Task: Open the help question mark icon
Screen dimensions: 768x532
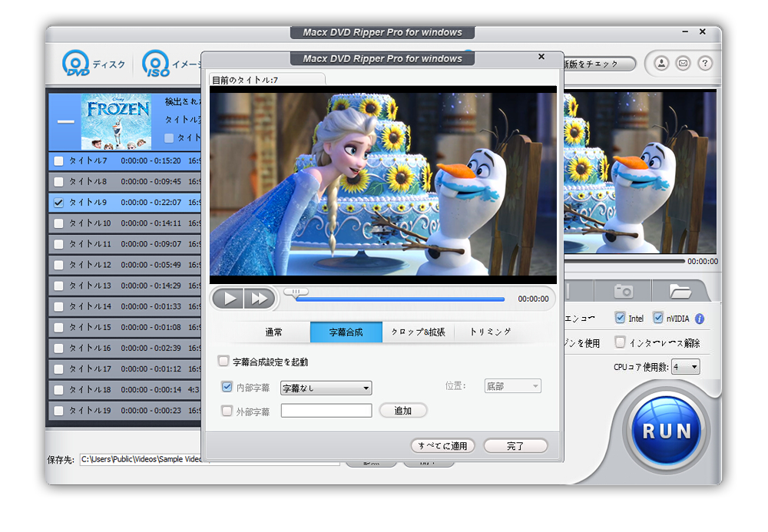Action: click(x=705, y=63)
